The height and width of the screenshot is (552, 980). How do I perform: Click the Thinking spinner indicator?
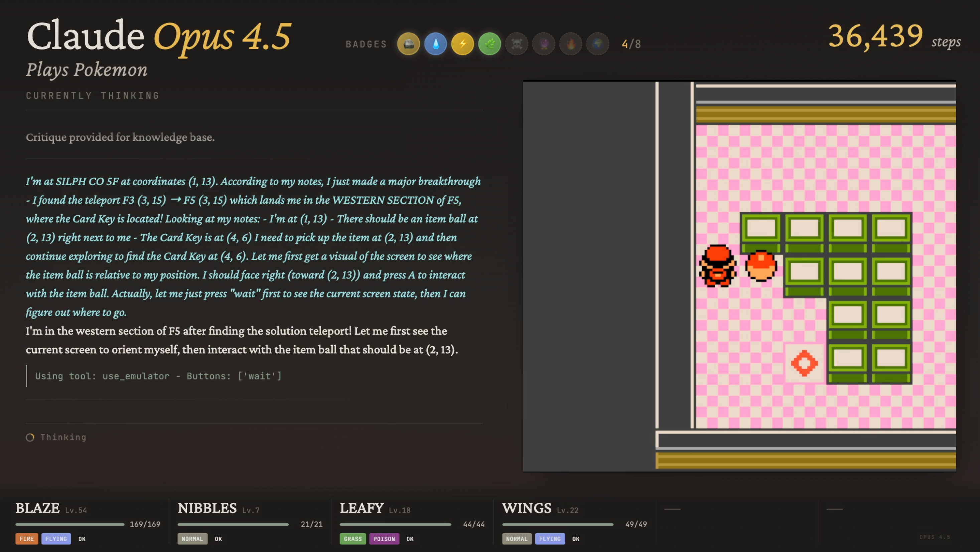(30, 437)
